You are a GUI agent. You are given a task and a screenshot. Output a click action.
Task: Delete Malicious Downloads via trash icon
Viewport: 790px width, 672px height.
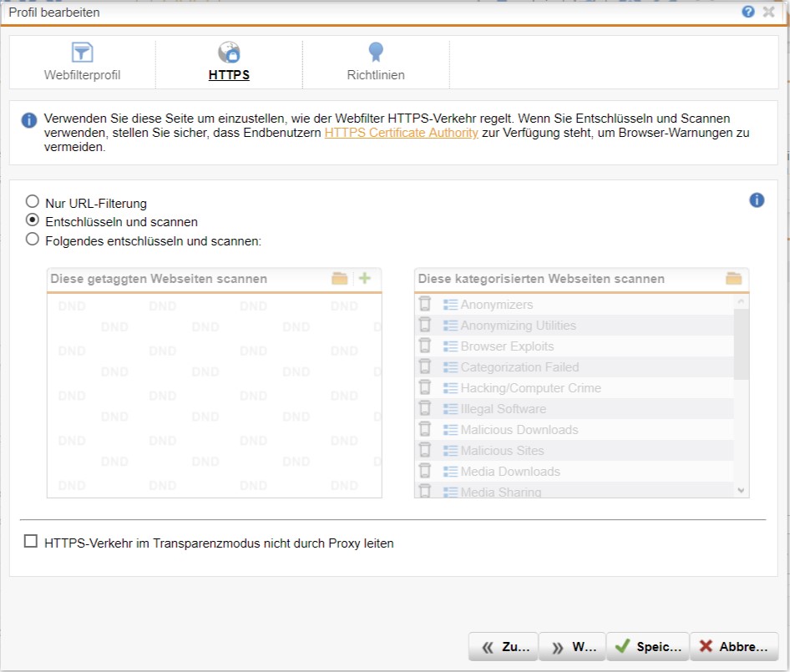tap(425, 430)
